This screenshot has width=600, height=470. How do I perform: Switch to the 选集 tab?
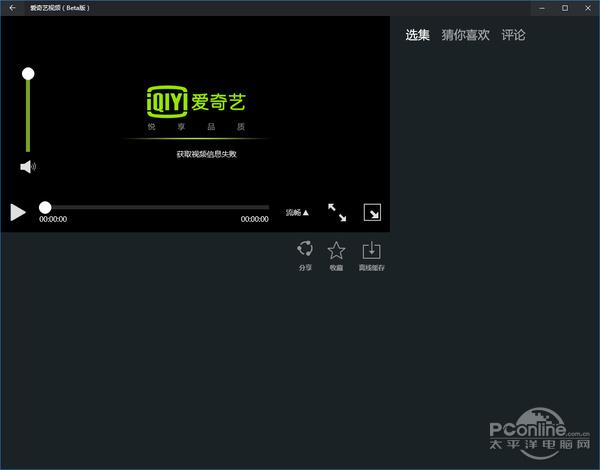(417, 35)
